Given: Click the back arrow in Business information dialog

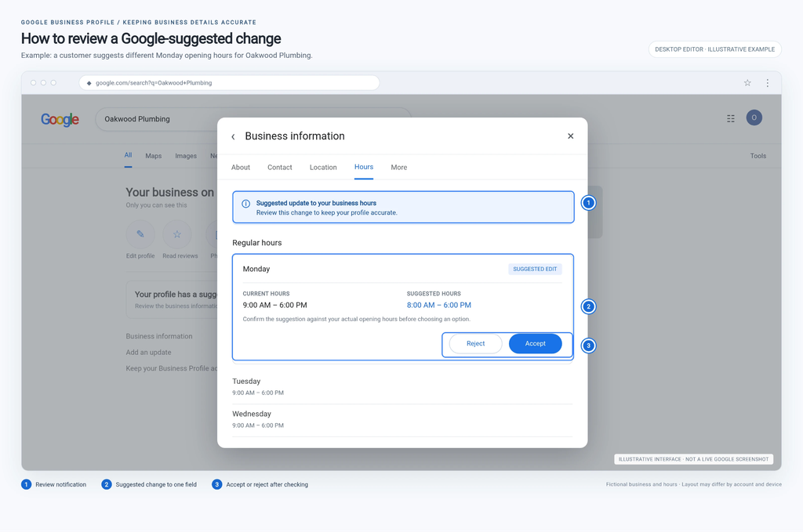Looking at the screenshot, I should [233, 136].
